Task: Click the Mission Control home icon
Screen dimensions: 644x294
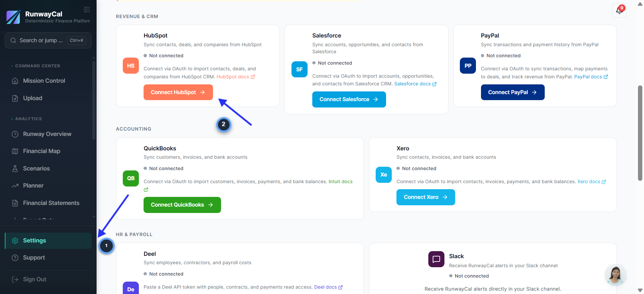Action: [15, 81]
